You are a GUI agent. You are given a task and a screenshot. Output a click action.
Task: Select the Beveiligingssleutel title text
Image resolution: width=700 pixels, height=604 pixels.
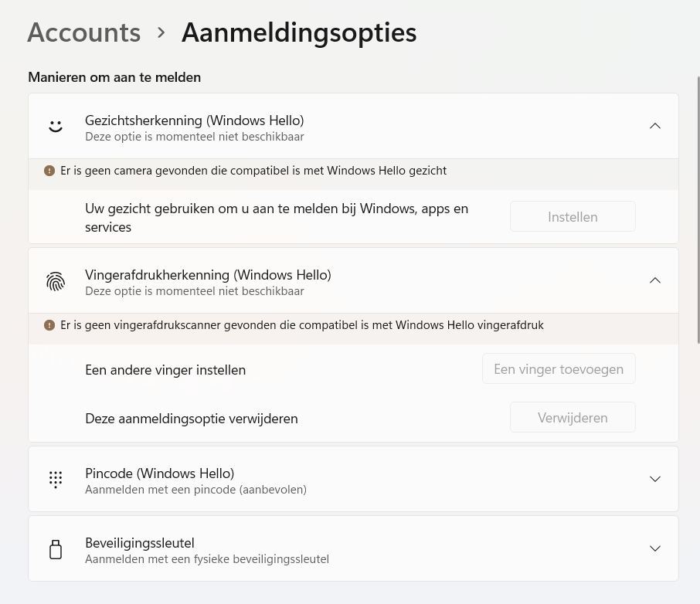[139, 542]
